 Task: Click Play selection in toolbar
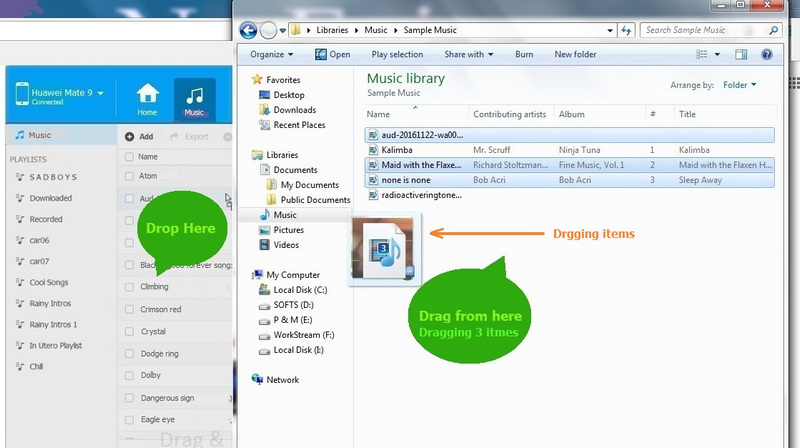tap(397, 54)
